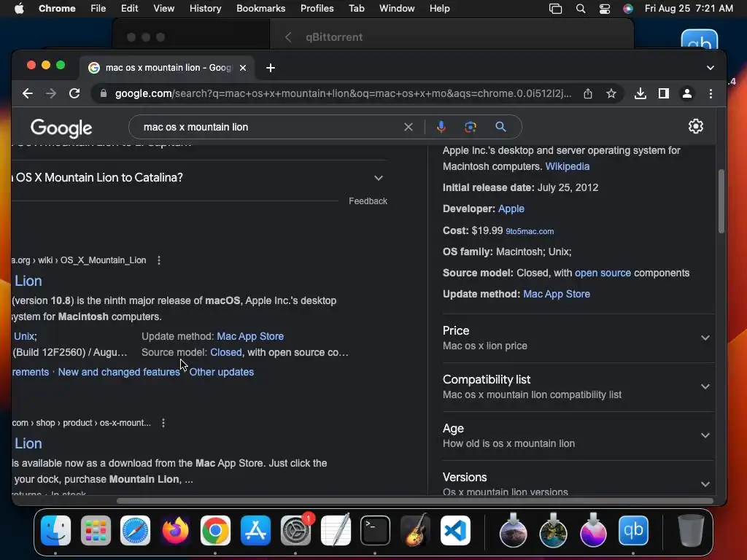Expand the Price section
Viewport: 747px width, 560px height.
tap(578, 338)
